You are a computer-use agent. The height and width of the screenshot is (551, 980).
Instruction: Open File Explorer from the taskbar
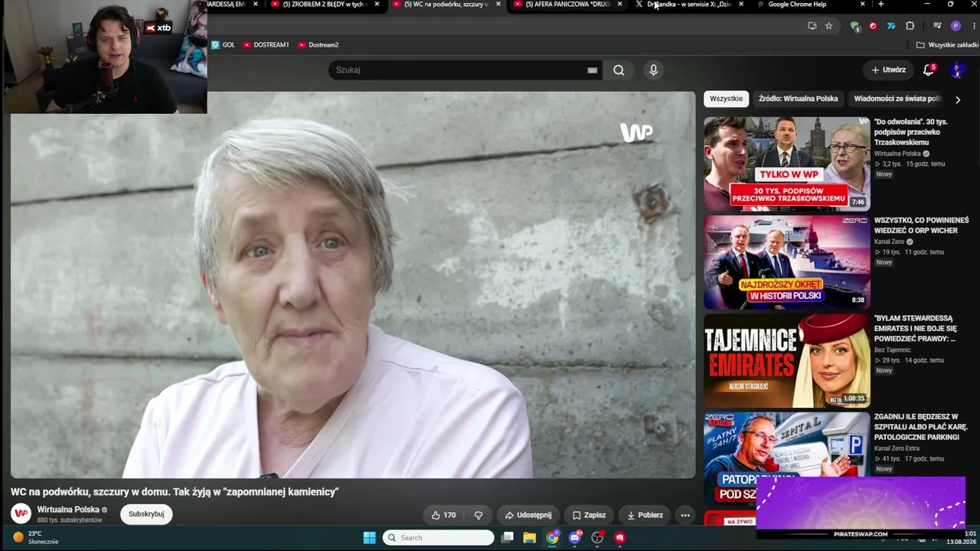(529, 538)
